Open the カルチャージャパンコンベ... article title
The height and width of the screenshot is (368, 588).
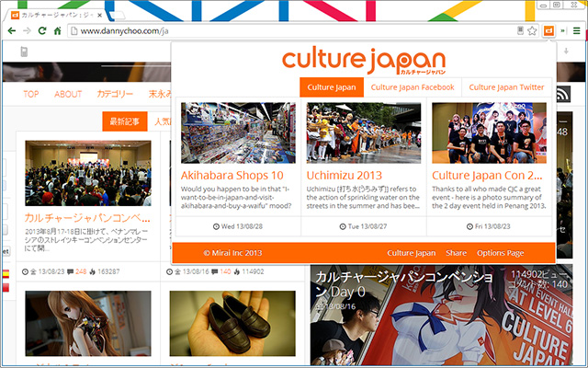pyautogui.click(x=87, y=218)
